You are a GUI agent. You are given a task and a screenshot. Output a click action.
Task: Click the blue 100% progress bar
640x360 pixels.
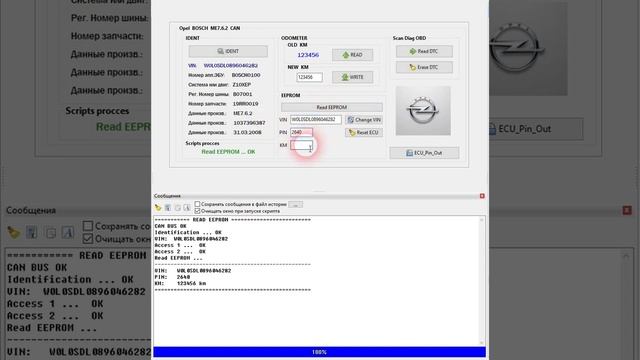319,352
